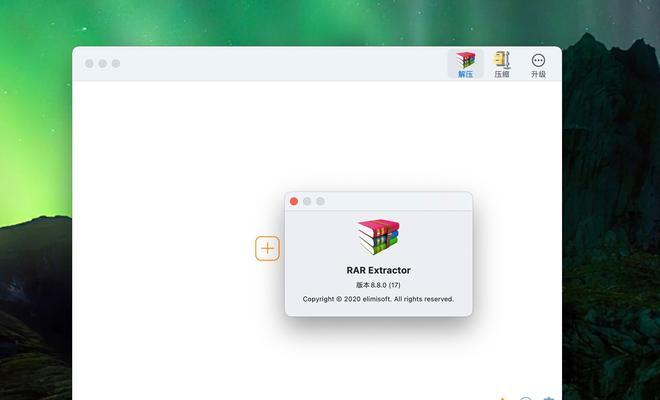Open the 升级 (Upgrade) toolbar item
Screen dimensions: 660x400
pos(538,66)
